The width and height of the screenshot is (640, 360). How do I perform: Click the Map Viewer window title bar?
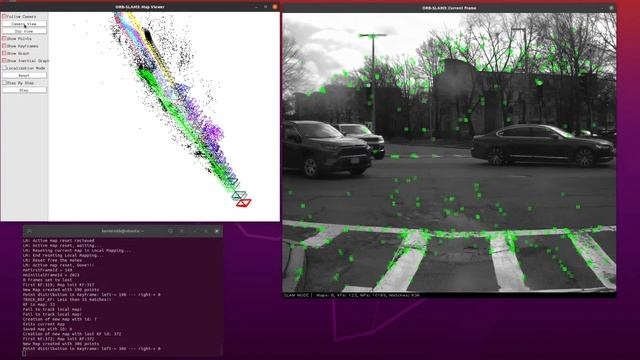click(140, 7)
